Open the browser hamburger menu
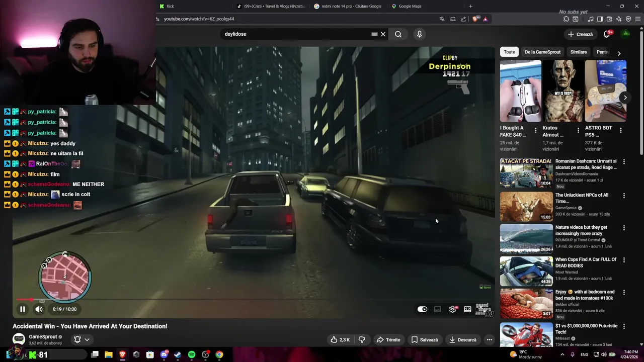The image size is (644, 362). click(x=638, y=19)
